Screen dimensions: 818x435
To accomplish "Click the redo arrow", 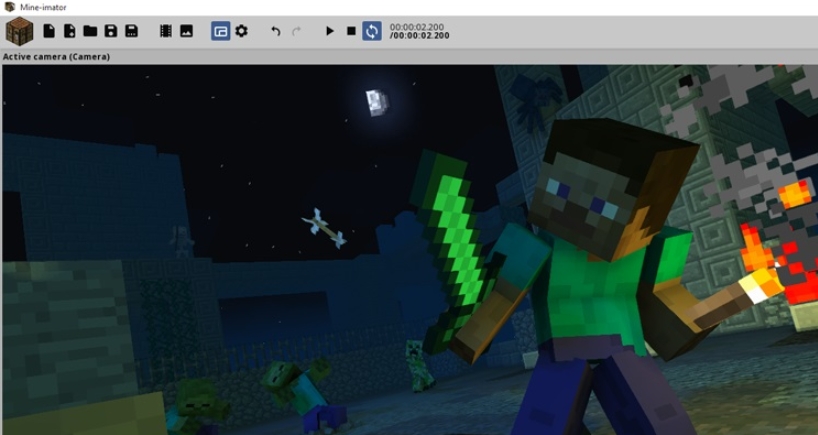I will (x=296, y=31).
